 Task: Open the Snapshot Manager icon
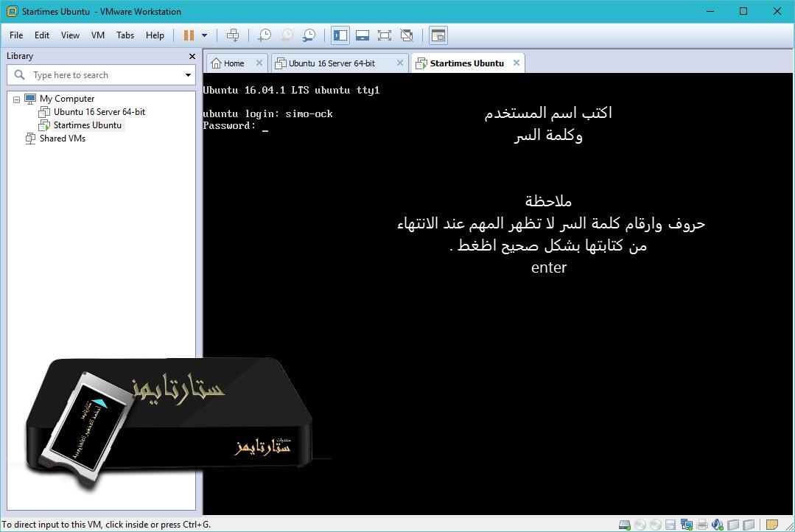point(309,35)
